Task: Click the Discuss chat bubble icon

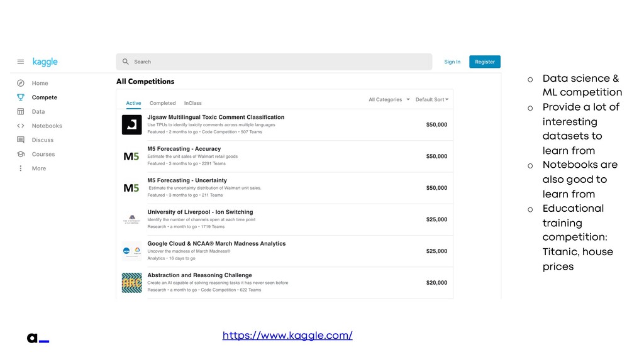Action: 21,140
